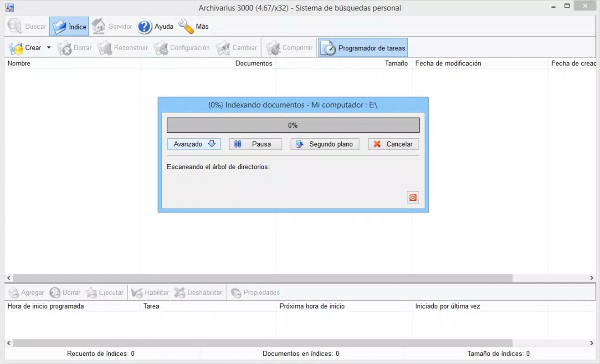Maximize the Archivarius 3000 window
The width and height of the screenshot is (600, 364).
click(567, 6)
